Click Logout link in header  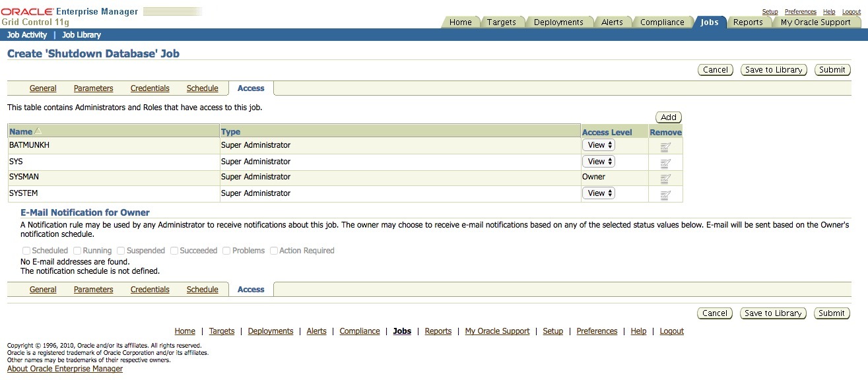(x=851, y=12)
